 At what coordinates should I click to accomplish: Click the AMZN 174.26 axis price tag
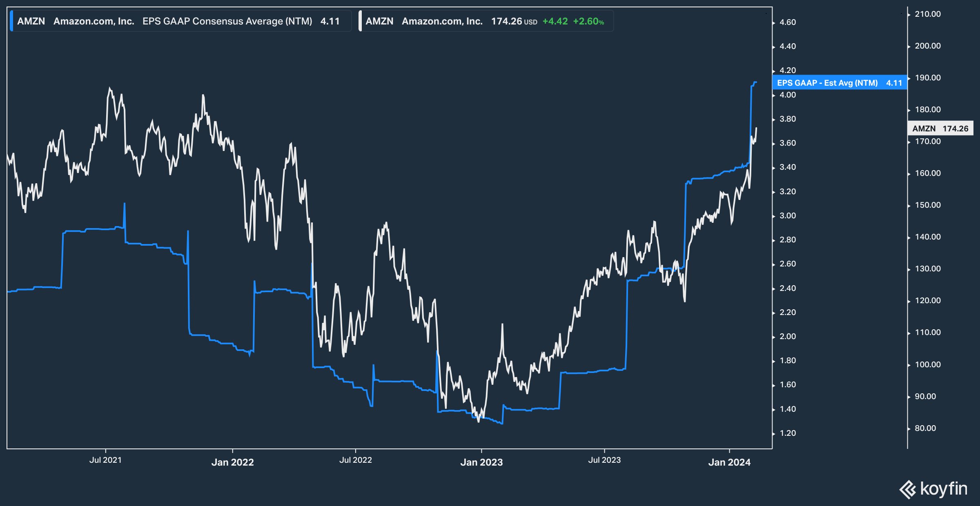click(940, 129)
